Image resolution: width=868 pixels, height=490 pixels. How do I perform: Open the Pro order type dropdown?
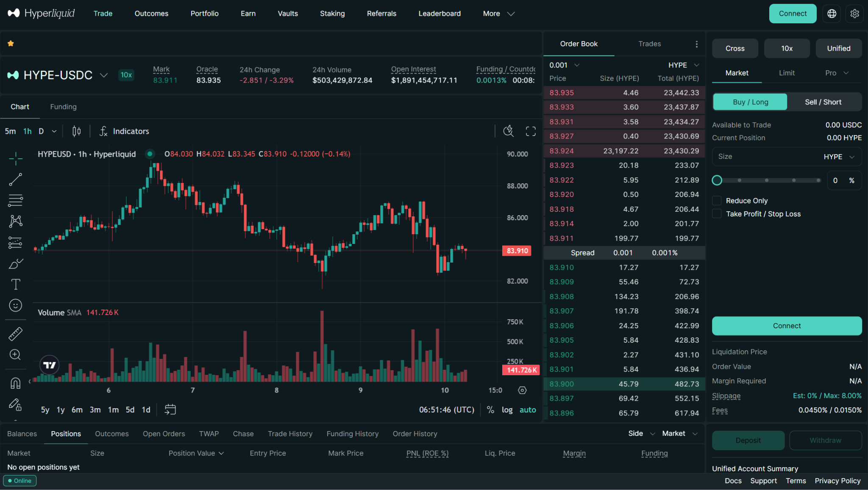[x=837, y=73]
